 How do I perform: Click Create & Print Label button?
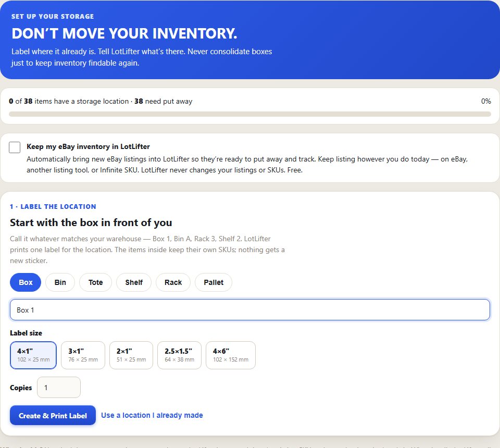[53, 416]
